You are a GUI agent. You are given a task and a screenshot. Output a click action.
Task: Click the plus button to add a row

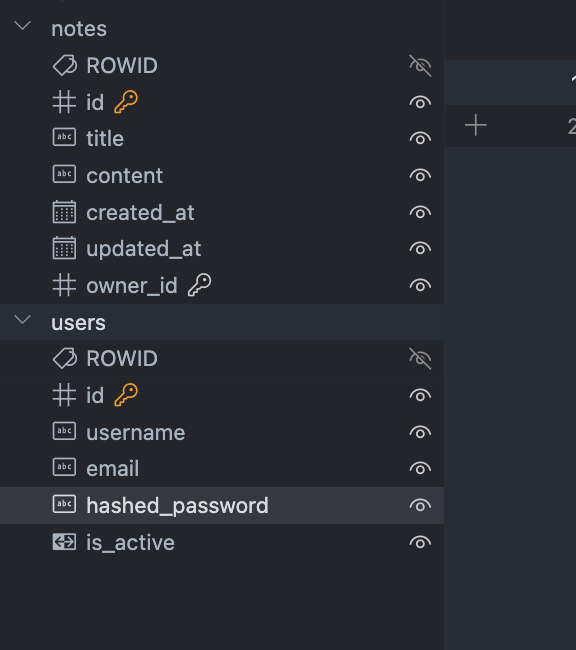pos(476,125)
